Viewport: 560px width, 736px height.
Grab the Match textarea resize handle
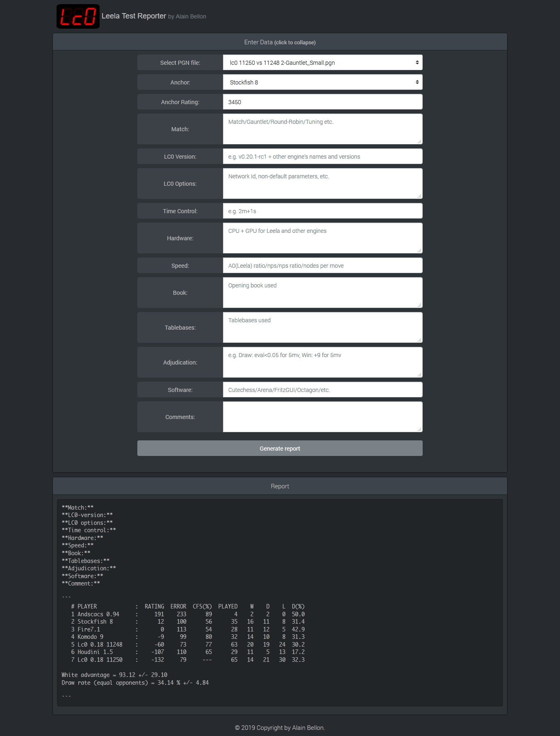coord(419,141)
